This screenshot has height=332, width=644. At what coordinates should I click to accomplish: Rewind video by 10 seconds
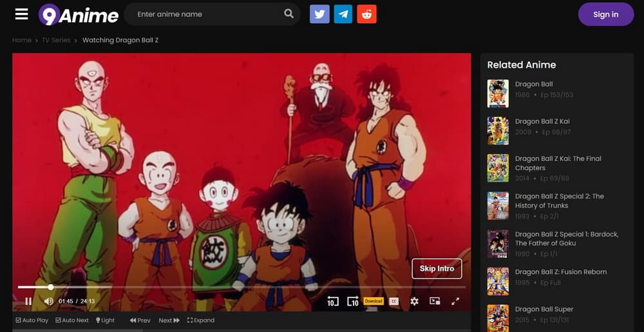[332, 301]
